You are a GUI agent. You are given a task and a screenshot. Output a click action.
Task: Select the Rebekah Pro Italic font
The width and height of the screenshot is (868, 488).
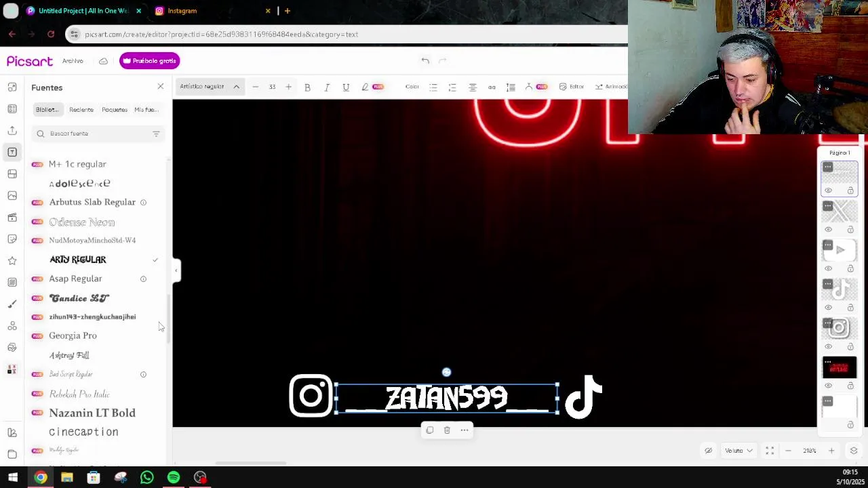79,394
